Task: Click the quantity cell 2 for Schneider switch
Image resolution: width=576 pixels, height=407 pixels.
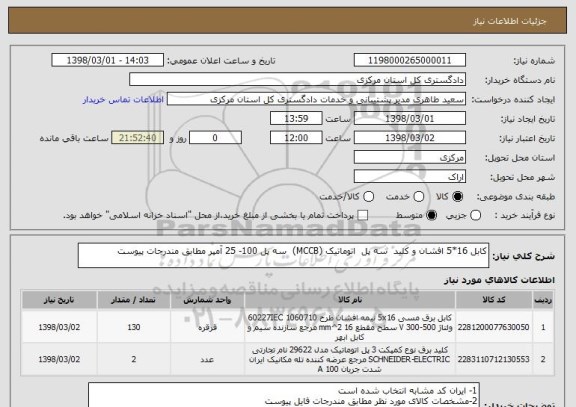Action: pyautogui.click(x=134, y=360)
